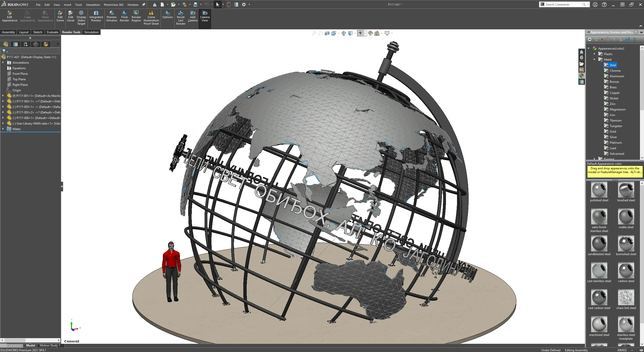Click the Edit Scene tool
Viewport: 644px width, 352px height.
click(60, 16)
